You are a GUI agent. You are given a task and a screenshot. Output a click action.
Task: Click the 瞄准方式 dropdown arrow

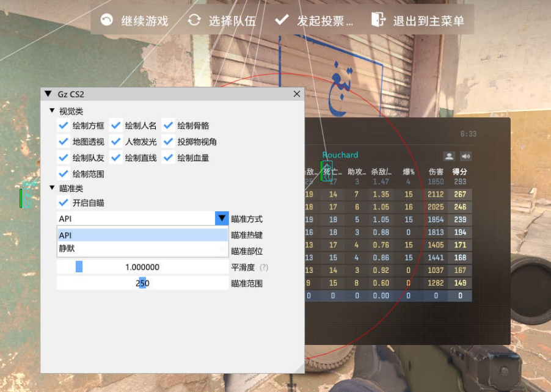point(222,219)
